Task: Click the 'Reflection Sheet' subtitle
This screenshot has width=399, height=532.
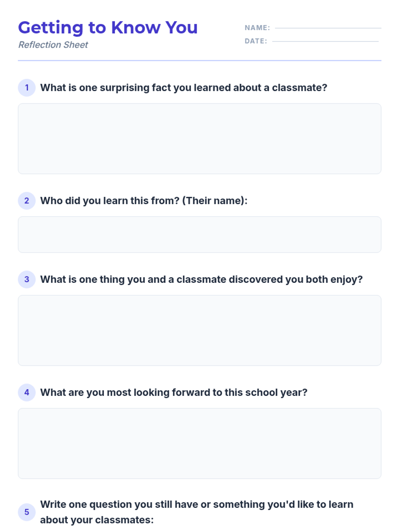Action: coord(53,45)
